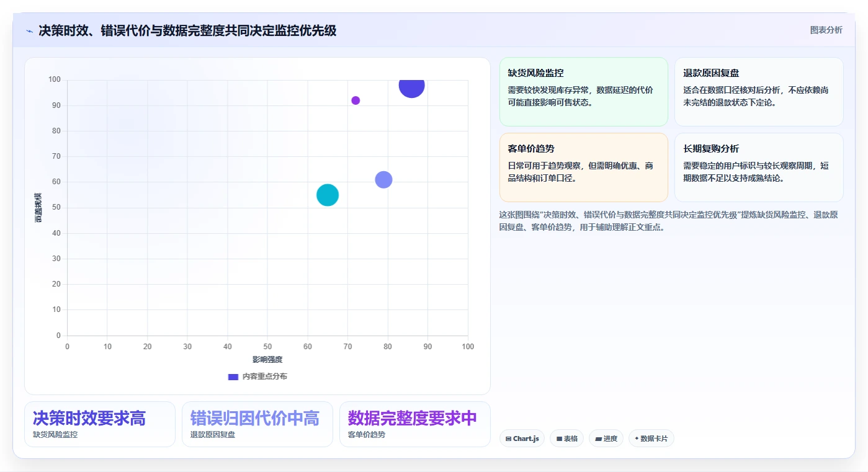Click the description starting 需要稳定的用户标识
Viewport: 868px width, 472px height.
(756, 172)
